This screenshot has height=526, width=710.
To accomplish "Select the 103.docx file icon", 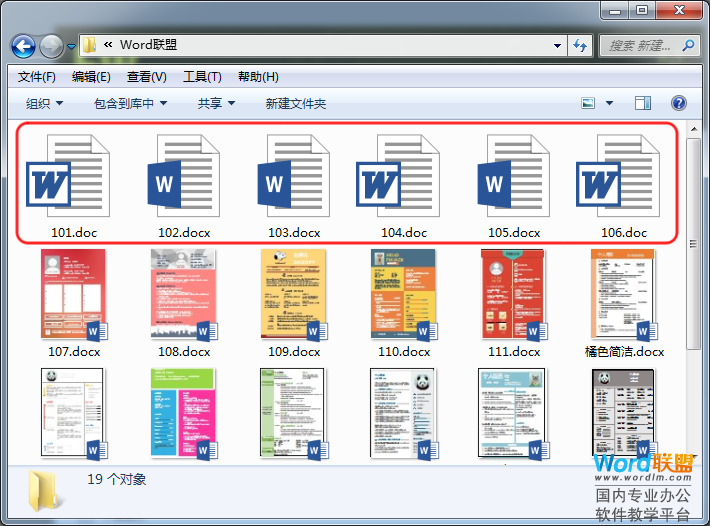I will [x=294, y=176].
